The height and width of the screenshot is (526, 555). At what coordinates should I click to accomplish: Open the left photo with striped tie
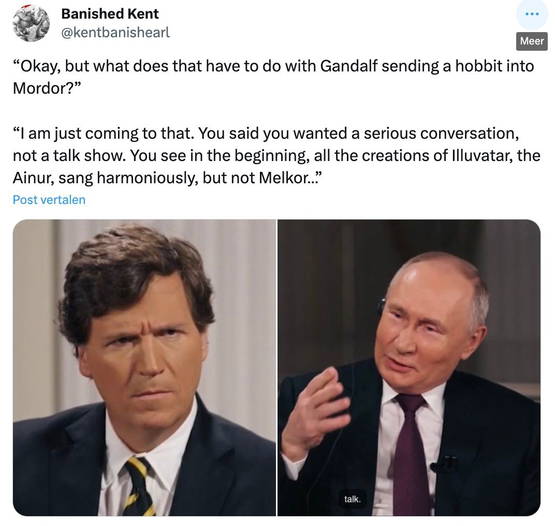pyautogui.click(x=144, y=367)
